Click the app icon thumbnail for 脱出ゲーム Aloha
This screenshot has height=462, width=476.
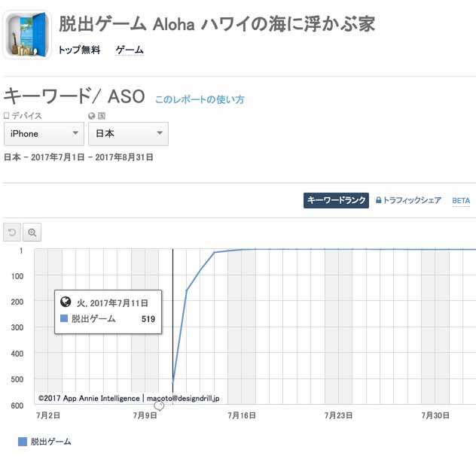[x=27, y=35]
